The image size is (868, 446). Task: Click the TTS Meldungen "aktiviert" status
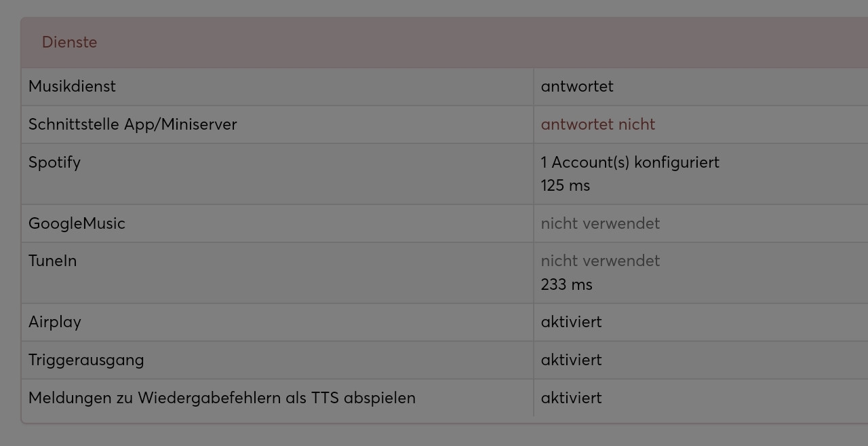tap(571, 398)
